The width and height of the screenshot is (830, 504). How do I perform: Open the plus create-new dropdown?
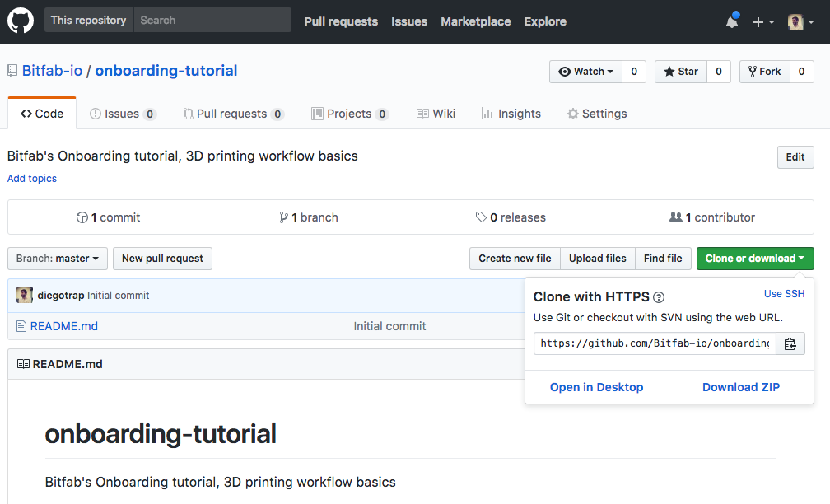point(764,21)
